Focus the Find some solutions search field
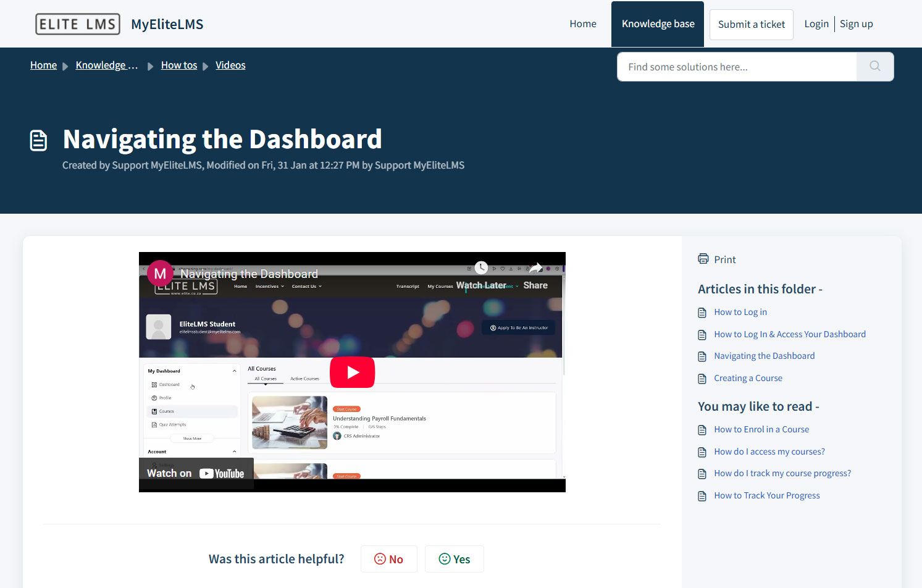 (x=736, y=67)
